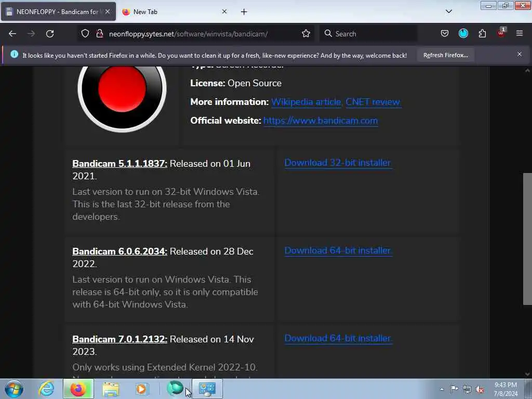532x399 pixels.
Task: Open the Windows Start orb
Action: coord(14,389)
